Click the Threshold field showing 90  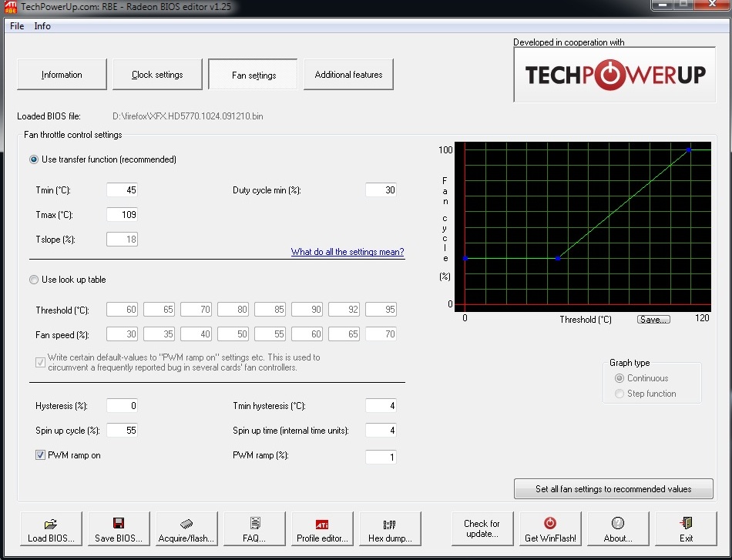point(307,310)
